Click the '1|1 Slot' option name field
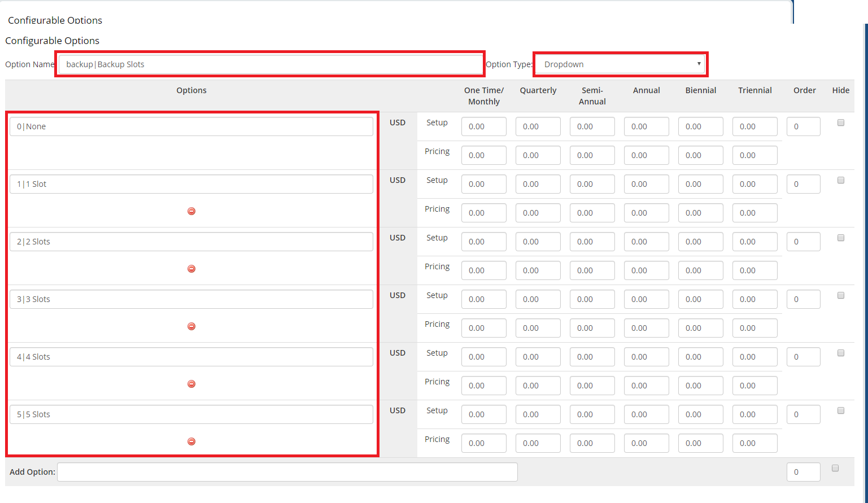 pos(191,184)
